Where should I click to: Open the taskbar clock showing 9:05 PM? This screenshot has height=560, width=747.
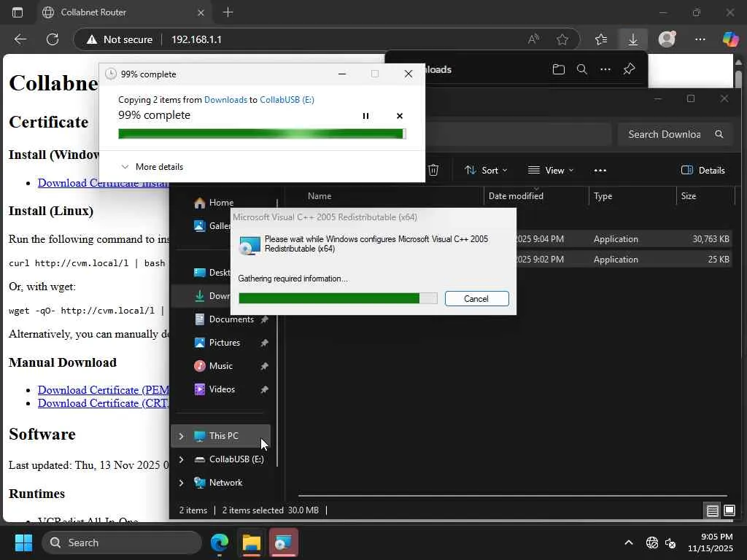711,542
